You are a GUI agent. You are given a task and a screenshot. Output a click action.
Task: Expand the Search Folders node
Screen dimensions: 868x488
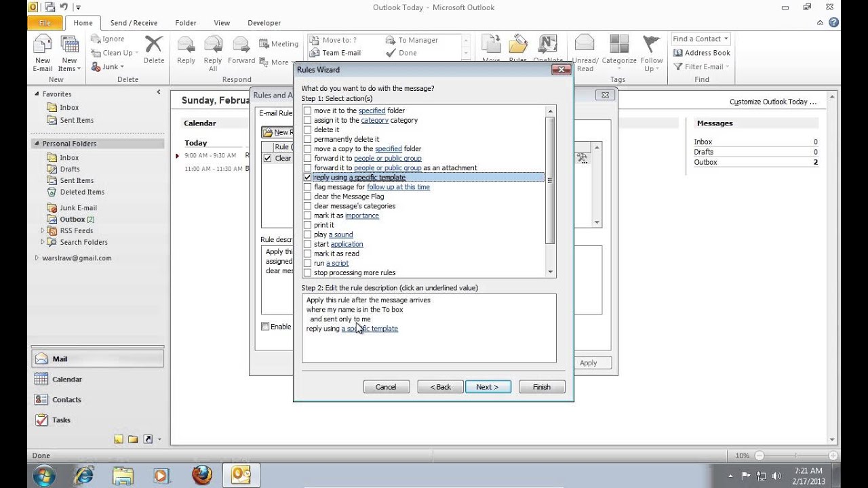tap(43, 242)
